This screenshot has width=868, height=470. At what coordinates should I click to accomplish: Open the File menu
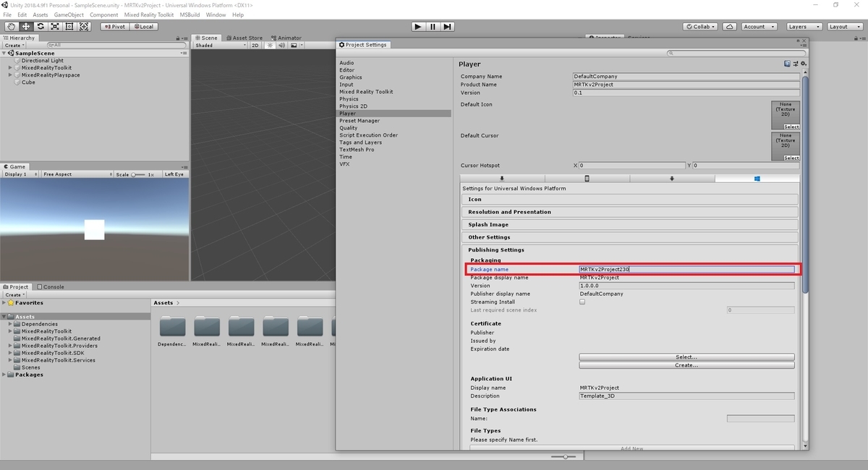point(8,14)
